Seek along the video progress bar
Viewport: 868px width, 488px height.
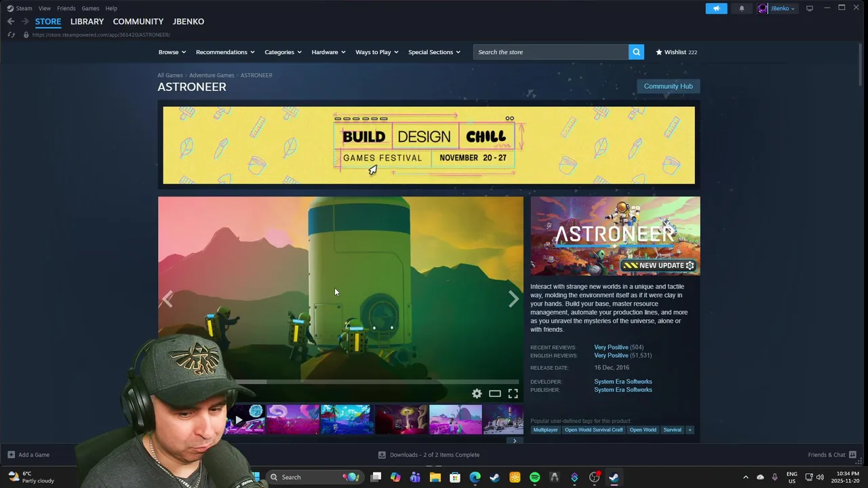point(340,382)
